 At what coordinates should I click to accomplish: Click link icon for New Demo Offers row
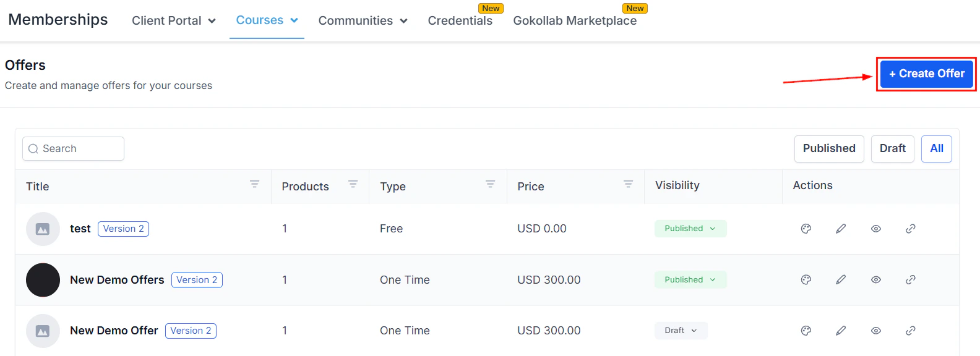(x=911, y=280)
